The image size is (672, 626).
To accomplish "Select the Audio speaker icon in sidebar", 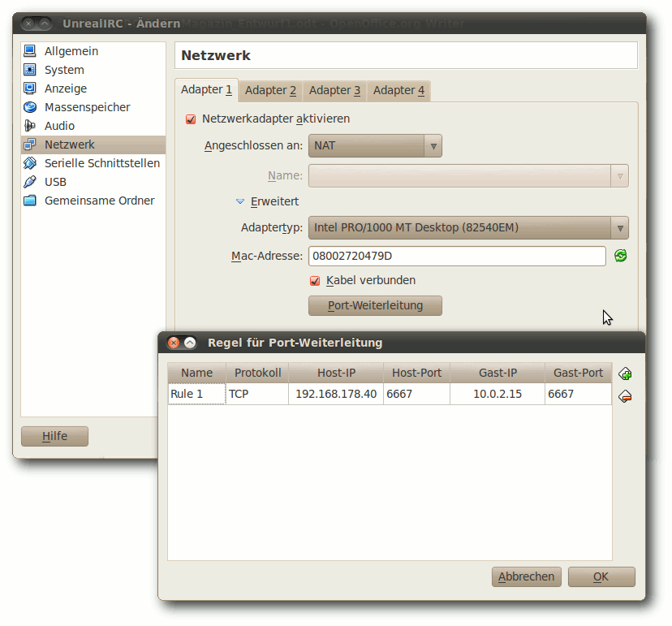I will point(30,126).
